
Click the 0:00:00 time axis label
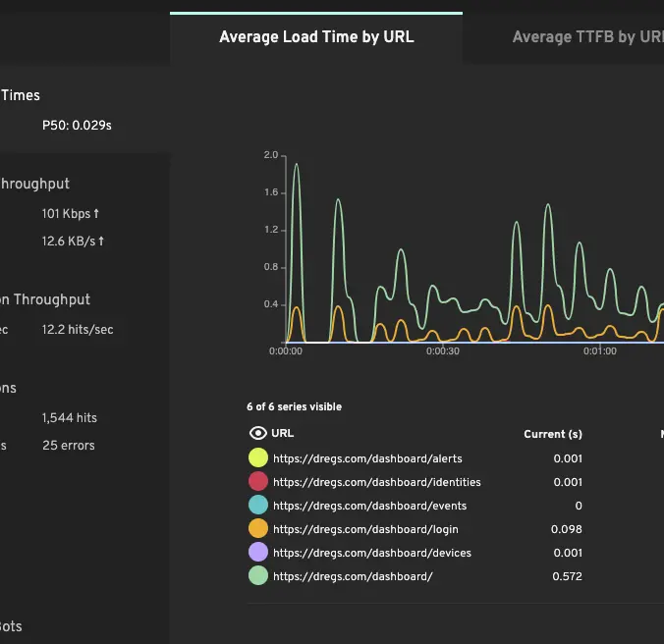pyautogui.click(x=286, y=351)
